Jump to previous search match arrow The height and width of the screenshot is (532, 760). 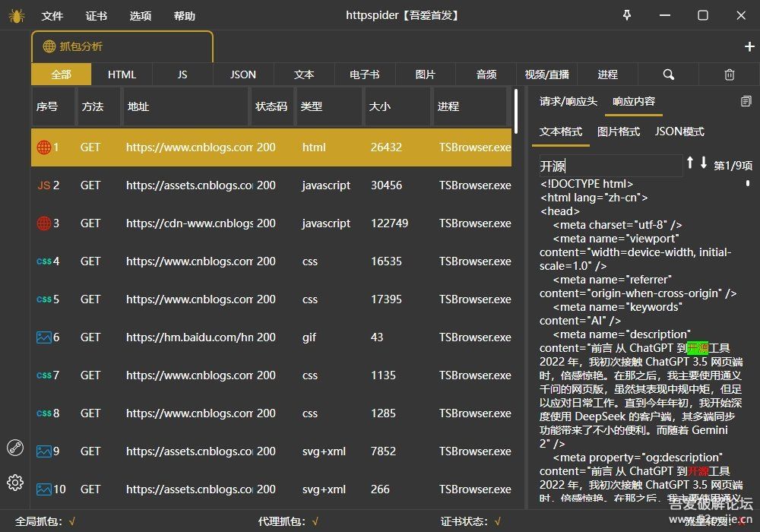[690, 163]
